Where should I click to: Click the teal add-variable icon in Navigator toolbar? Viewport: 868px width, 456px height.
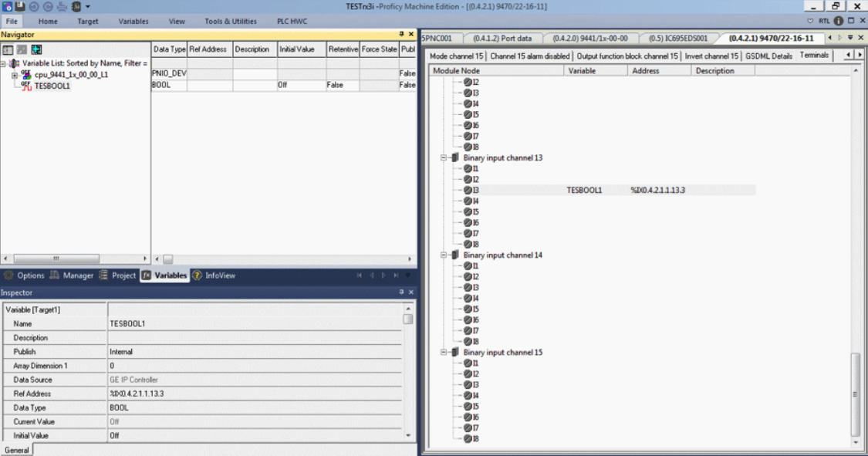[x=36, y=50]
